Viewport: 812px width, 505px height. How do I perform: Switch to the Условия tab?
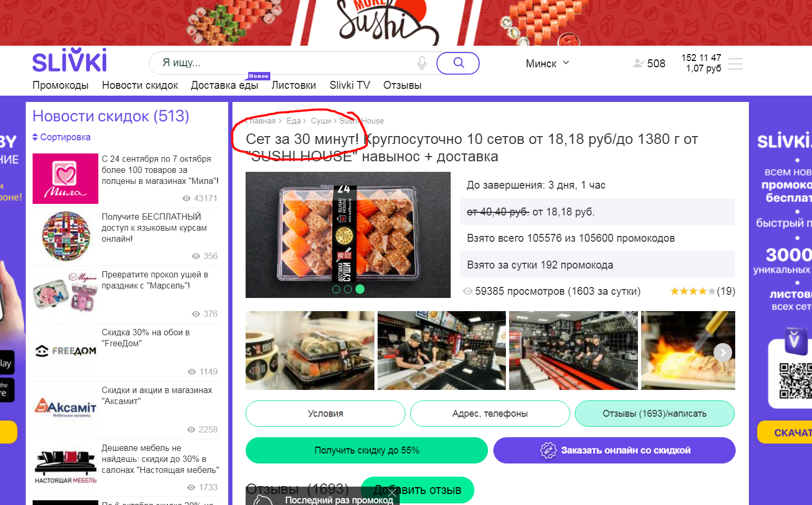coord(326,414)
